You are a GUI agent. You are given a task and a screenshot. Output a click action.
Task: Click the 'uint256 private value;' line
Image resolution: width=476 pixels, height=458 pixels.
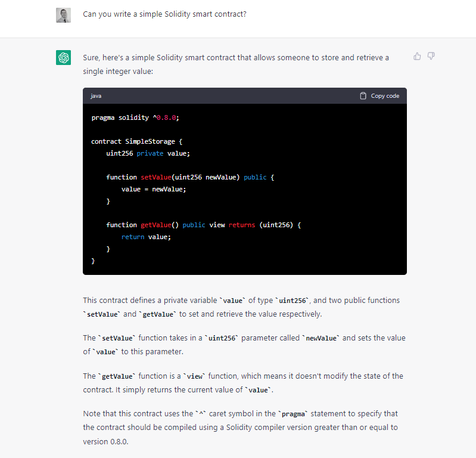(x=148, y=153)
